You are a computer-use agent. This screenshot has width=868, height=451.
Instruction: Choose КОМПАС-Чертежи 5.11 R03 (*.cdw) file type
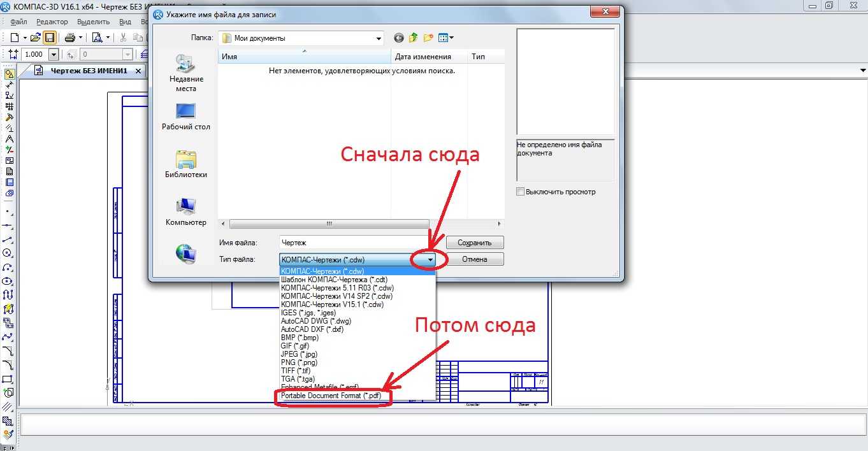click(336, 288)
